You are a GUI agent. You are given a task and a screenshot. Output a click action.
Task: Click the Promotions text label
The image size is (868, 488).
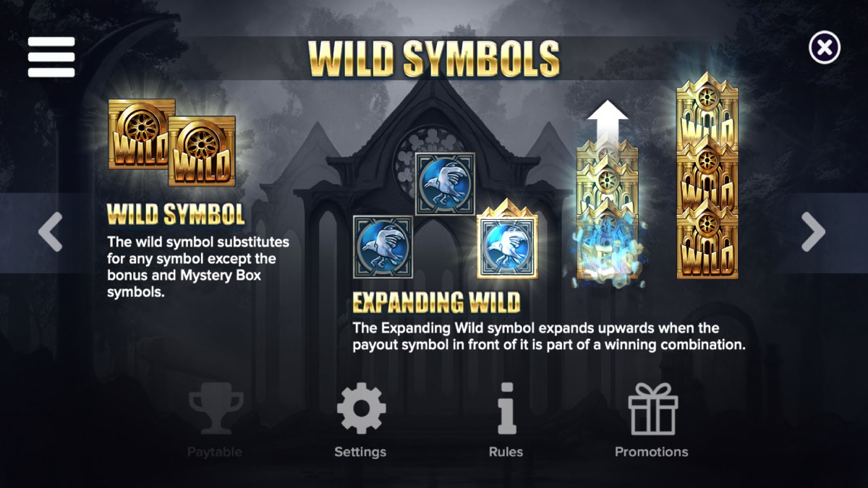point(651,452)
